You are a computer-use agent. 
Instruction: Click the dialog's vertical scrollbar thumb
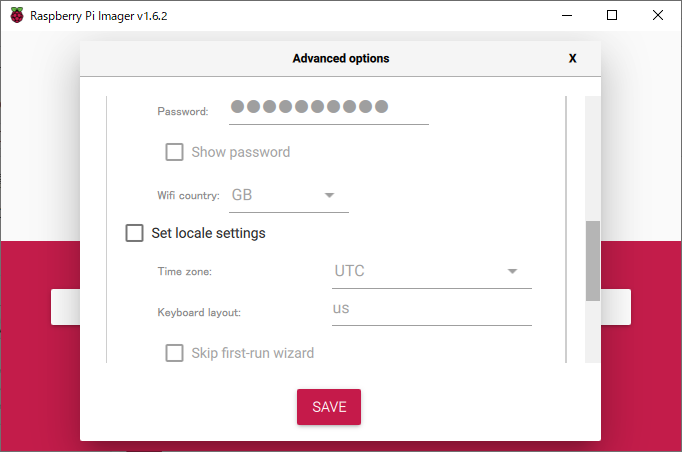point(593,260)
